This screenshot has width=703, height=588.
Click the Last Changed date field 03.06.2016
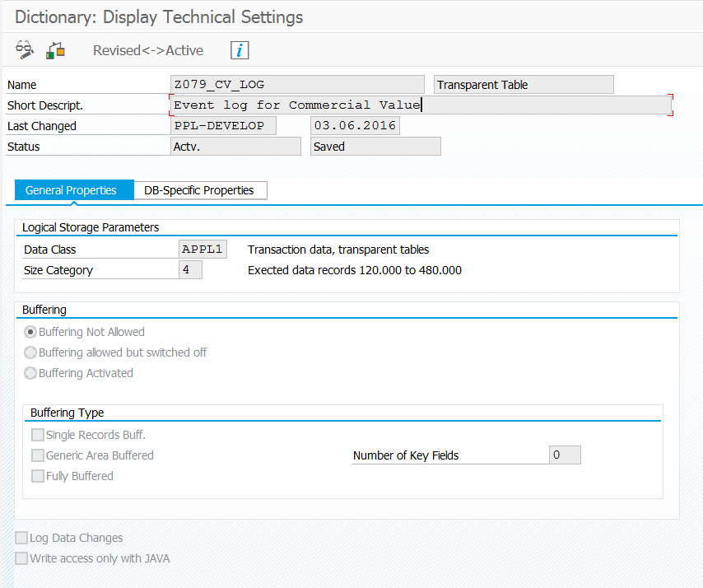(355, 125)
